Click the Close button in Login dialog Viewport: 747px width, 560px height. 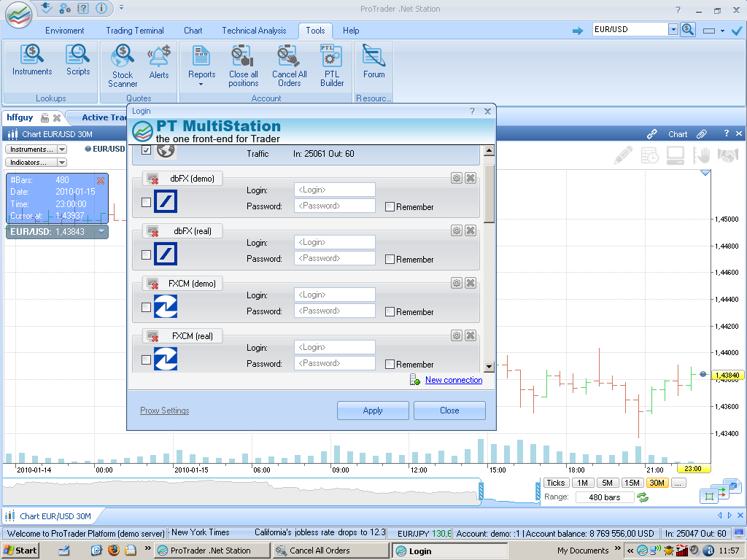[449, 411]
